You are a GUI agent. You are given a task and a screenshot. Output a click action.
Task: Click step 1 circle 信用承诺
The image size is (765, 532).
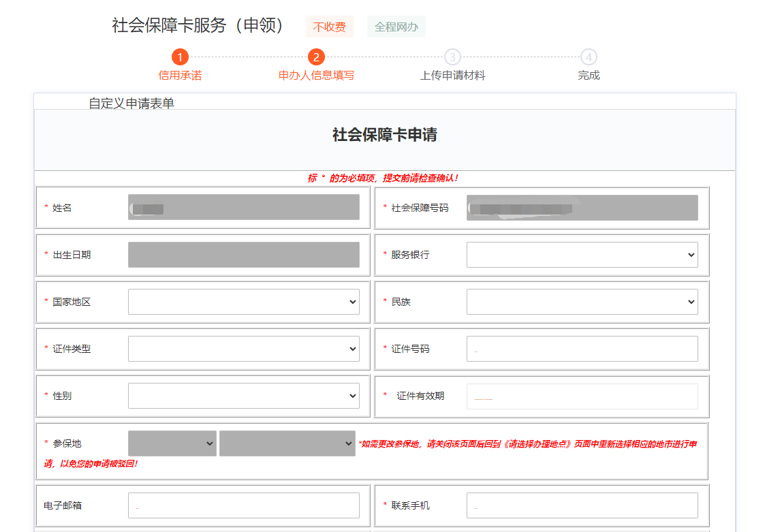pos(180,57)
